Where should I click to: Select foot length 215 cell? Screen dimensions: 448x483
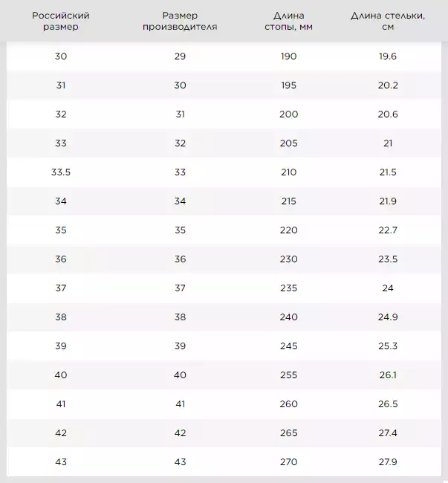289,201
